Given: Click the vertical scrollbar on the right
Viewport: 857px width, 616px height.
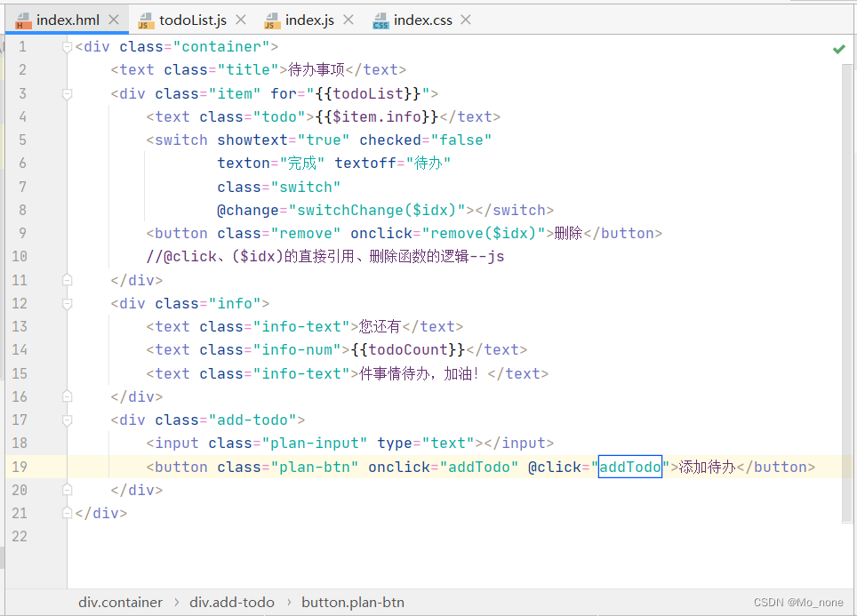Looking at the screenshot, I should pos(846,292).
